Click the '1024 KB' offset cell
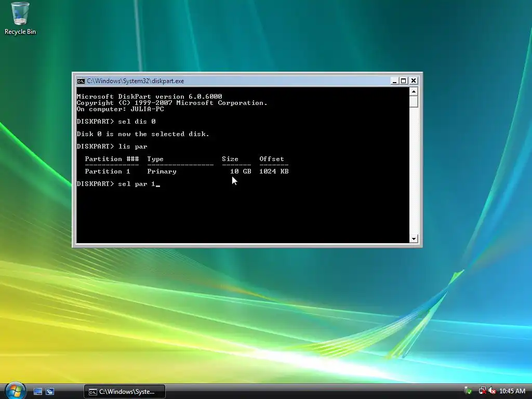 click(x=274, y=171)
